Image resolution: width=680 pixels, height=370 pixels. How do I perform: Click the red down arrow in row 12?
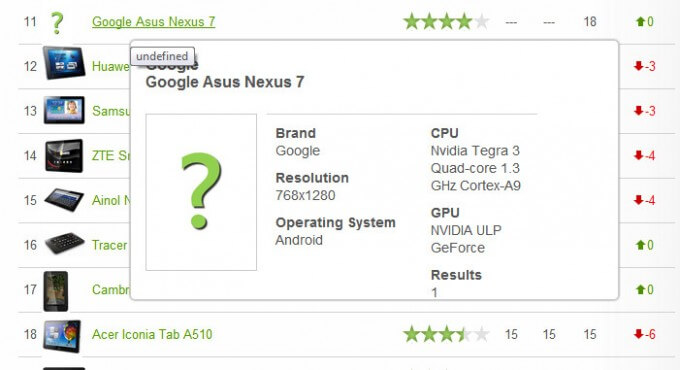(x=638, y=66)
